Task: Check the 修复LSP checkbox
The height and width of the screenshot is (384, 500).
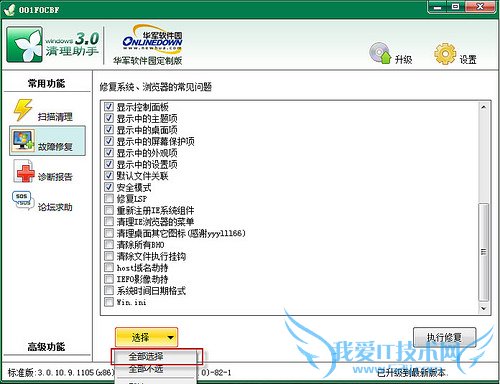Action: click(109, 198)
